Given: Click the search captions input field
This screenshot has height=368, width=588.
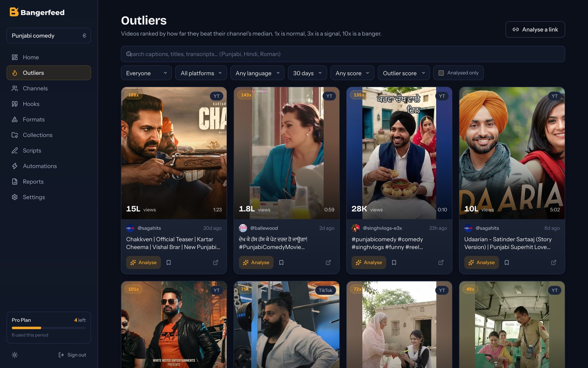Looking at the screenshot, I should (x=343, y=54).
